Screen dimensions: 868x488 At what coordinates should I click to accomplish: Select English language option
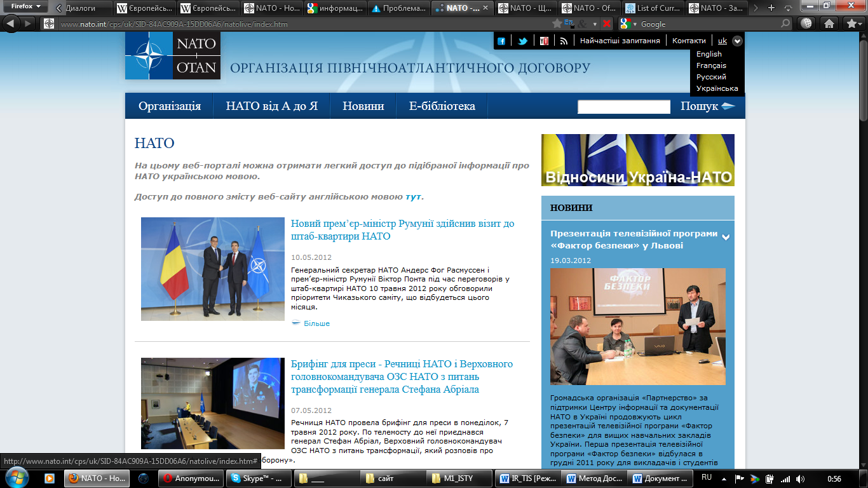tap(709, 54)
